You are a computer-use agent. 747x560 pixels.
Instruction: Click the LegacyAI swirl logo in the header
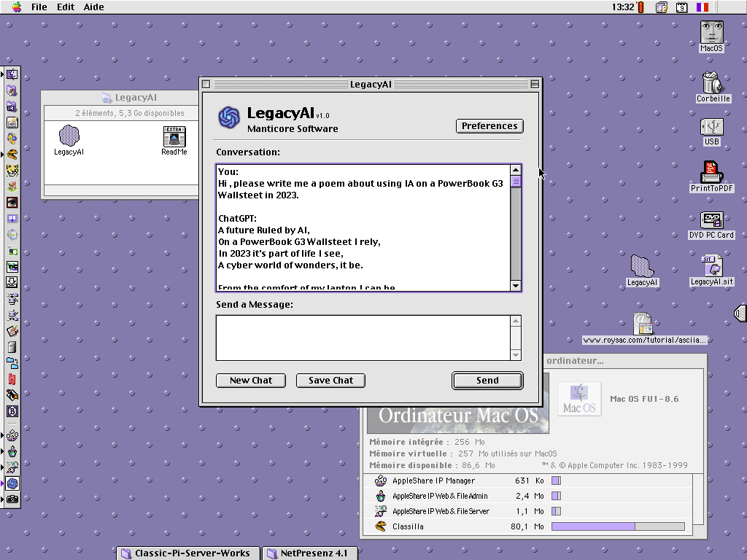point(228,117)
